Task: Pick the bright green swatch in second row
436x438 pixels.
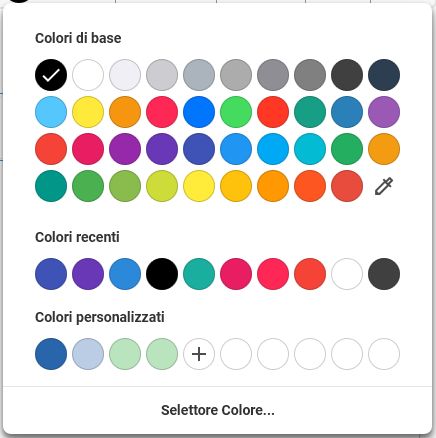Action: pos(236,112)
